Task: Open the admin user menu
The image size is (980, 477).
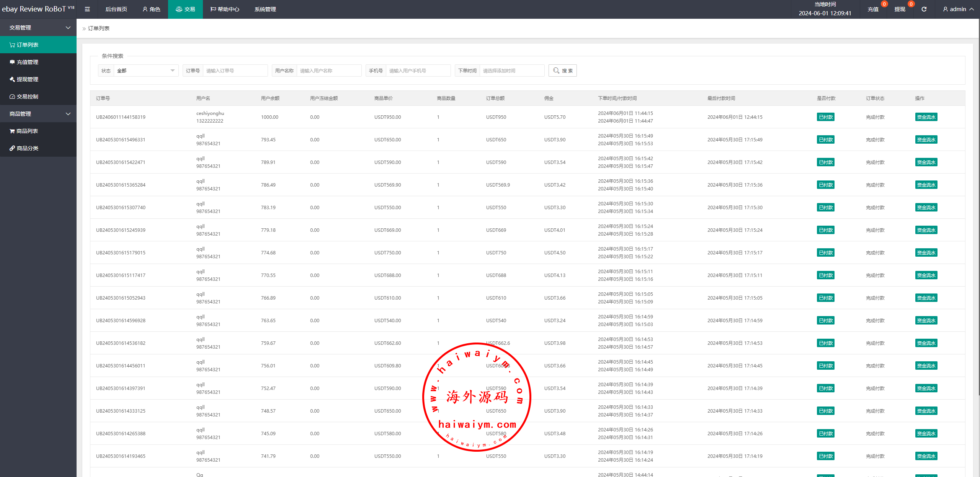Action: [958, 9]
